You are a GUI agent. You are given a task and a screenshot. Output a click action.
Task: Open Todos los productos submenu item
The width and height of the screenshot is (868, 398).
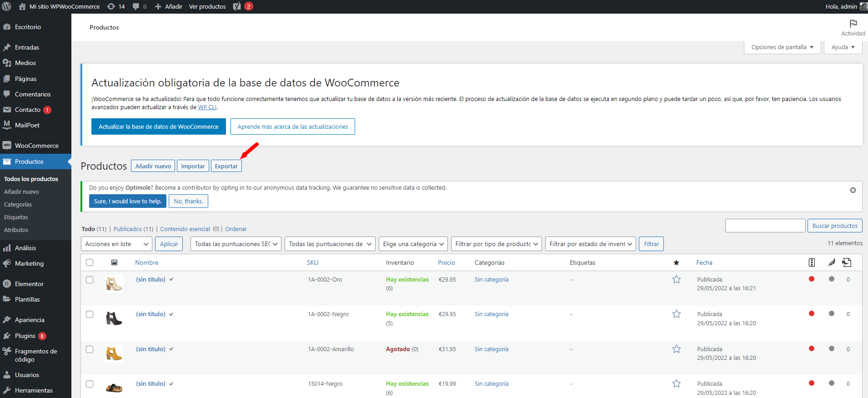pos(31,179)
